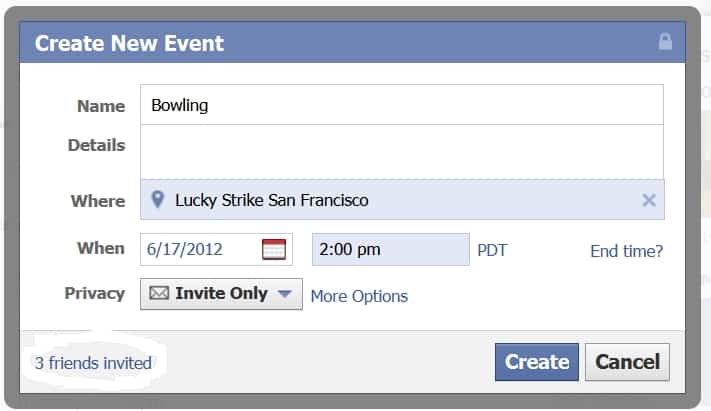Image resolution: width=711 pixels, height=411 pixels.
Task: Click the lock icon in dialog header
Action: tap(665, 41)
